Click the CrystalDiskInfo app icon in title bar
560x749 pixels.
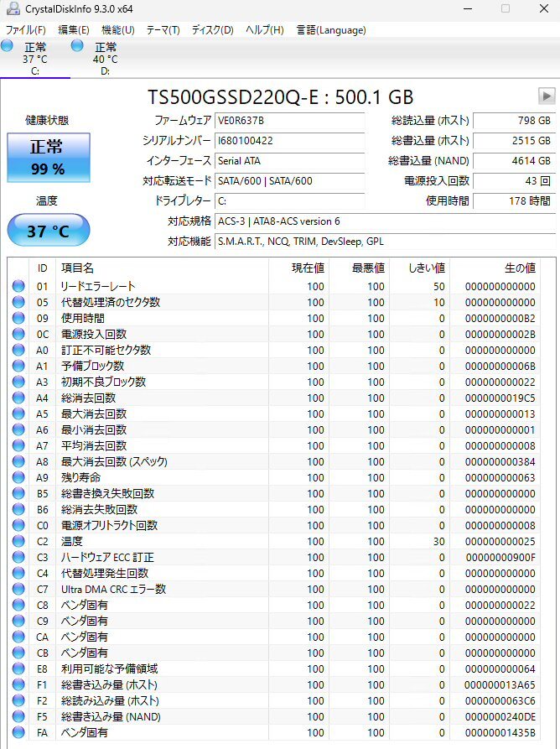click(13, 8)
